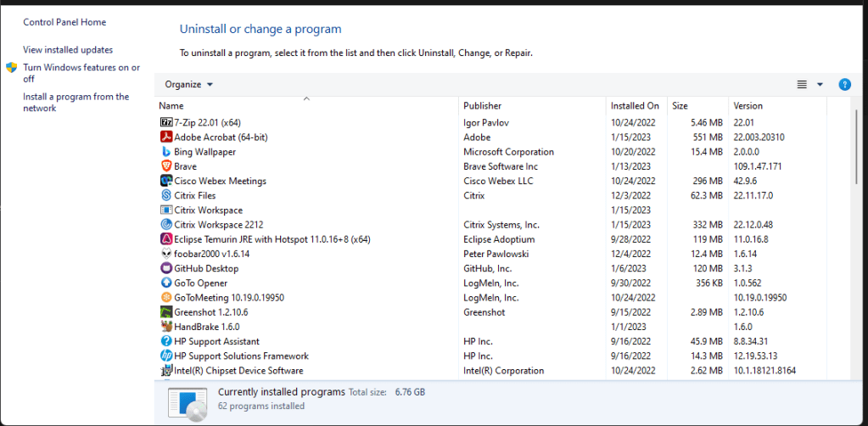Click the HandBrake program icon

166,327
